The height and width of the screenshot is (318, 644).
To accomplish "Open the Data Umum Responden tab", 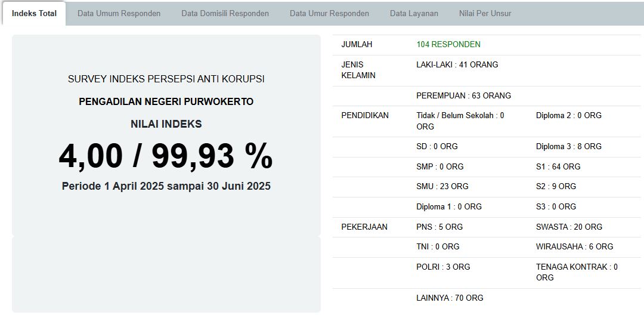I will 119,13.
